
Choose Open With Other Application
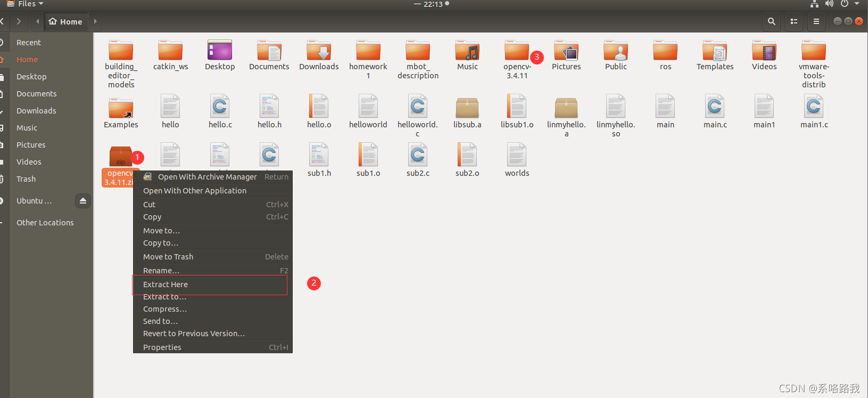coord(213,191)
